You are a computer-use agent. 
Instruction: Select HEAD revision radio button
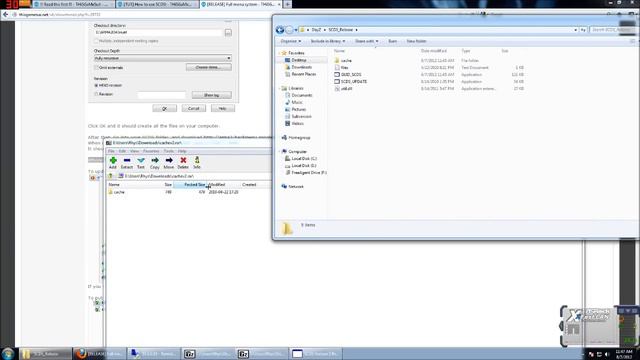click(x=96, y=85)
